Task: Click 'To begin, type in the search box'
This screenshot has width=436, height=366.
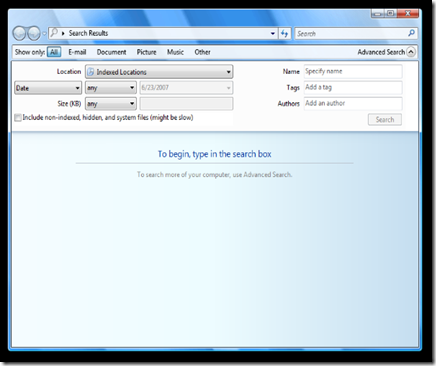Action: click(214, 154)
